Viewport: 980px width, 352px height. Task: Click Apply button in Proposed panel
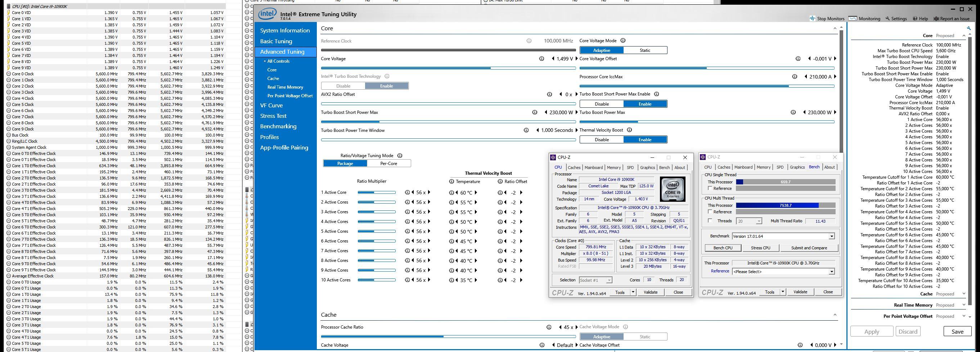coord(872,331)
